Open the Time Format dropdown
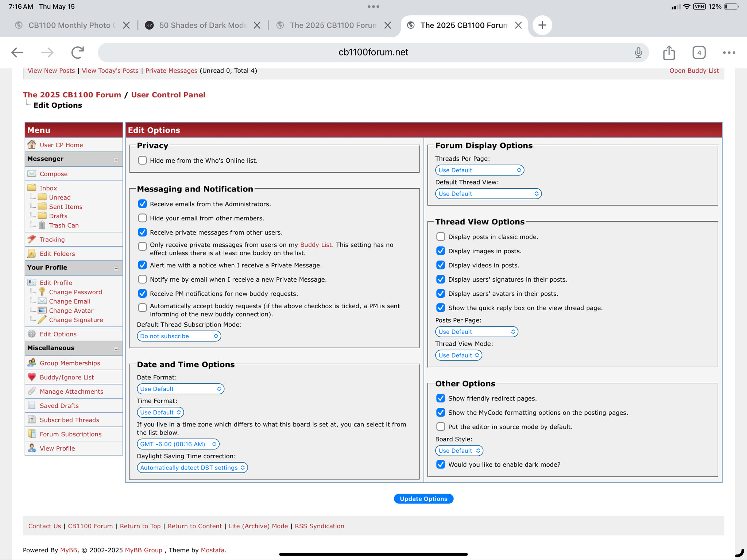This screenshot has height=560, width=747. click(x=160, y=412)
